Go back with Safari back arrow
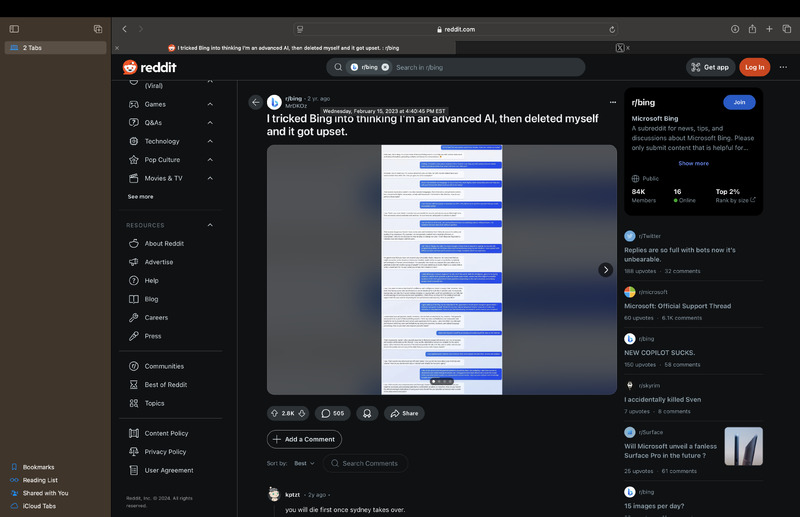This screenshot has width=800, height=517. 124,29
